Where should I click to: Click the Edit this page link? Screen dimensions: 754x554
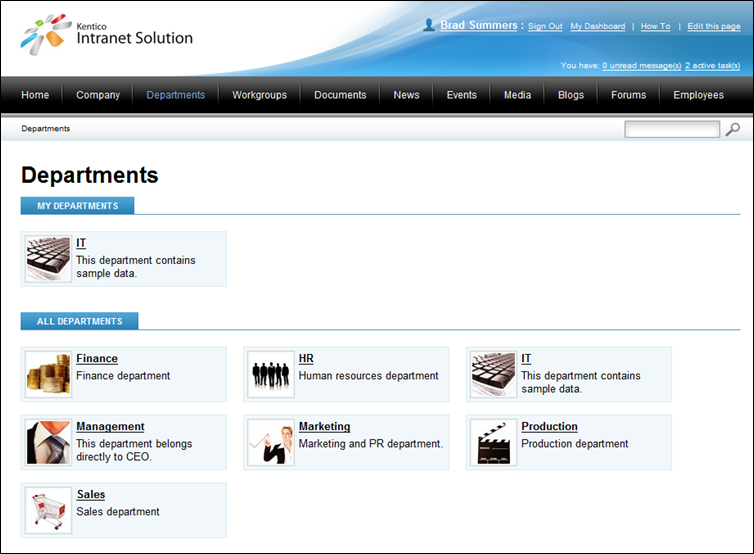(713, 26)
